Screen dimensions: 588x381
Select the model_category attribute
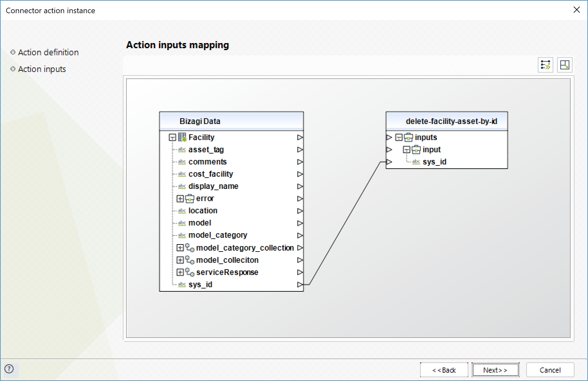coord(218,235)
